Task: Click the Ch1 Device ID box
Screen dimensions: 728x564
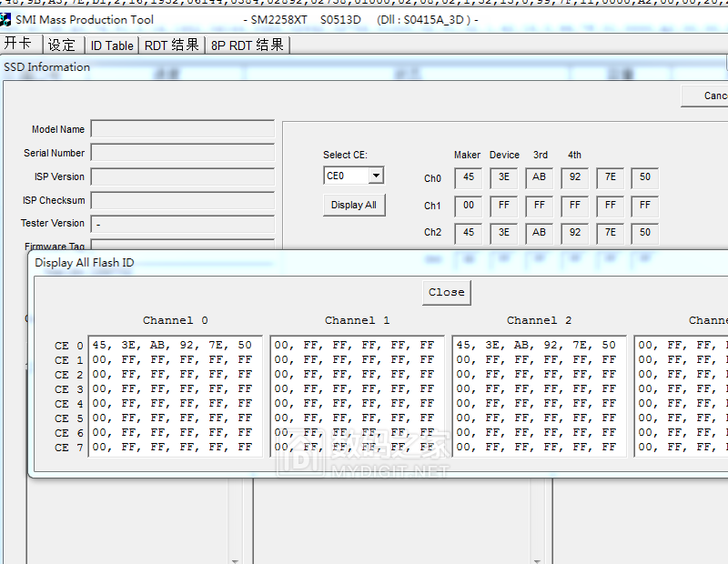Action: pyautogui.click(x=503, y=206)
